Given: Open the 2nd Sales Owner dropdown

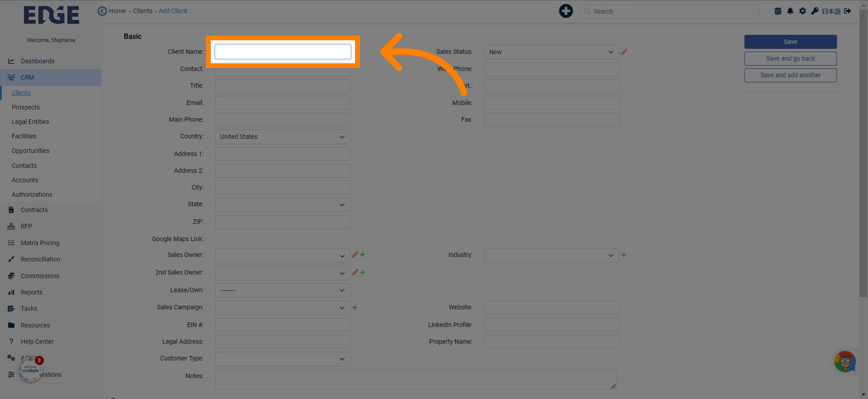Looking at the screenshot, I should (x=283, y=273).
